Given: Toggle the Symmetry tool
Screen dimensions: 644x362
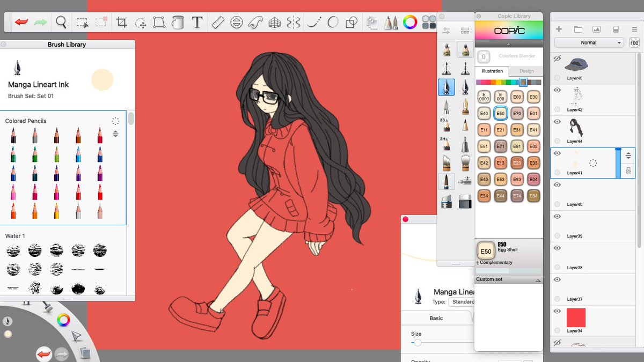Looking at the screenshot, I should click(294, 23).
